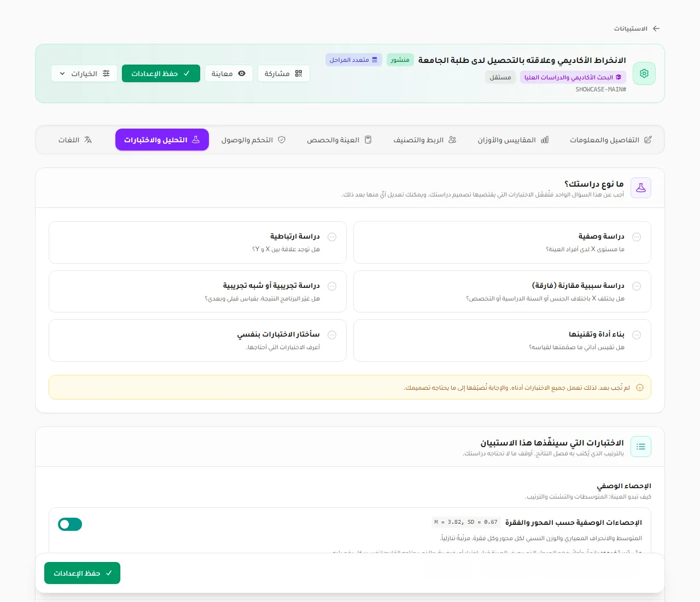Viewport: 700px width, 602px height.
Task: Click the info icon in the yellow notice
Action: [640, 387]
